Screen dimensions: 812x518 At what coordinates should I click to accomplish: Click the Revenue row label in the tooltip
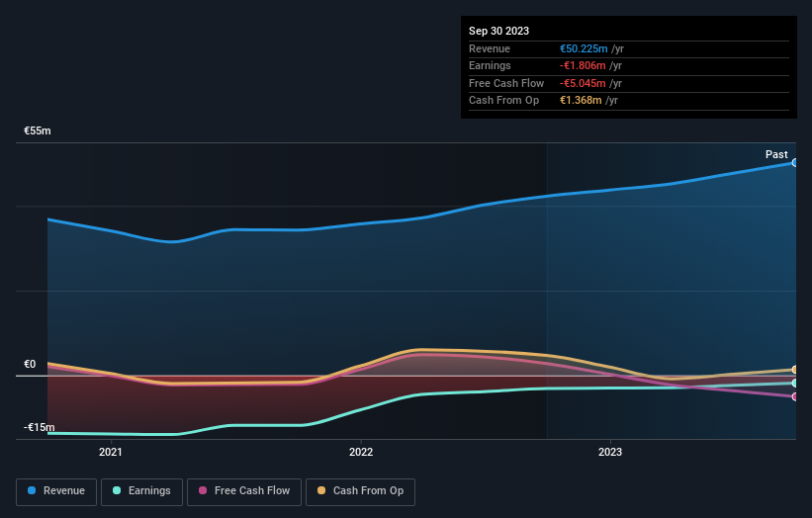click(x=490, y=48)
